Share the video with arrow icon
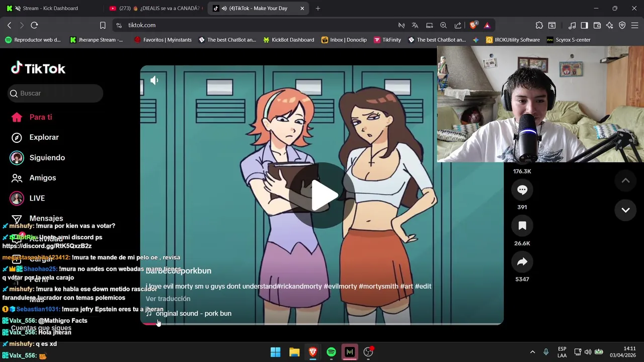644x362 pixels. tap(522, 262)
